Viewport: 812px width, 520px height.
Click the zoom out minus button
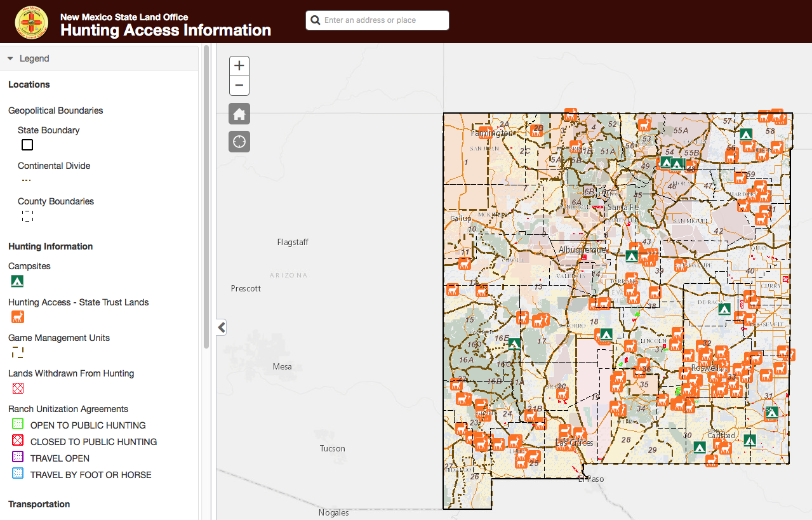[239, 86]
